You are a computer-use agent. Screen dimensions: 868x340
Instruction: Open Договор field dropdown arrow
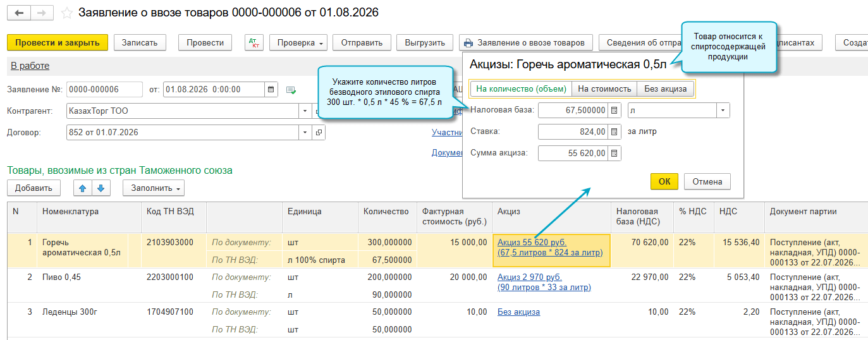pos(305,133)
